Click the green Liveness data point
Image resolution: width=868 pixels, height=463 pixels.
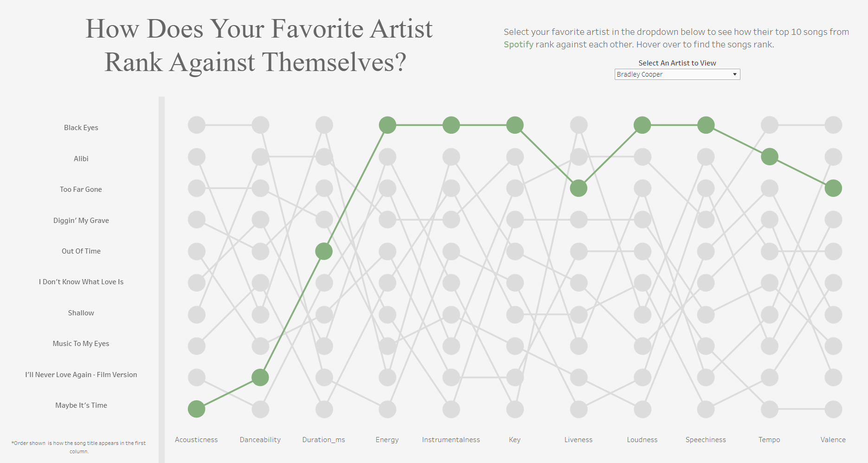point(579,188)
